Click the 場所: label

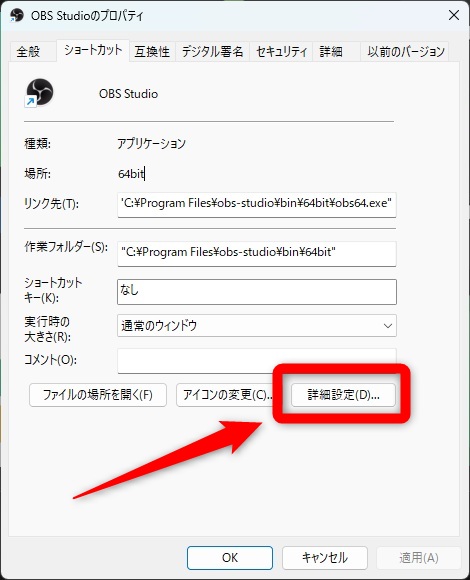pos(37,173)
